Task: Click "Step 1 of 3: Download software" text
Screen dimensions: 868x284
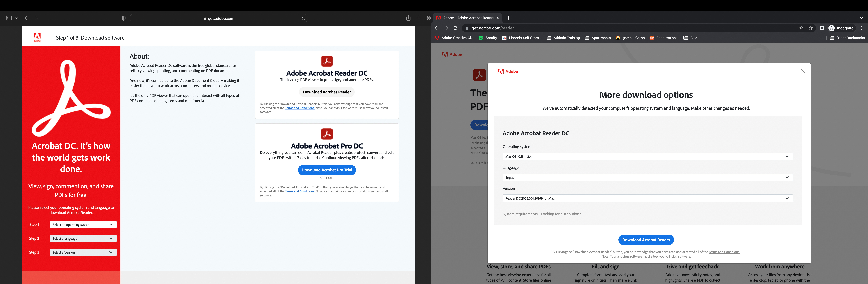Action: [90, 38]
